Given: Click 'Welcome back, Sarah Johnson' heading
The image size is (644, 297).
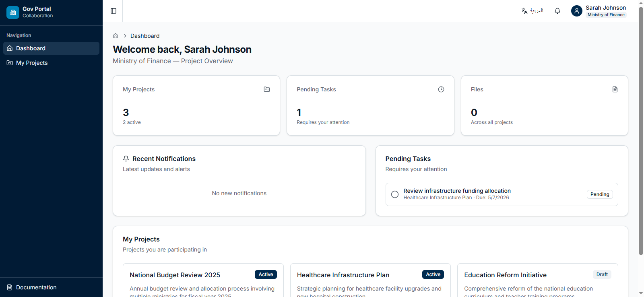Looking at the screenshot, I should coord(182,49).
